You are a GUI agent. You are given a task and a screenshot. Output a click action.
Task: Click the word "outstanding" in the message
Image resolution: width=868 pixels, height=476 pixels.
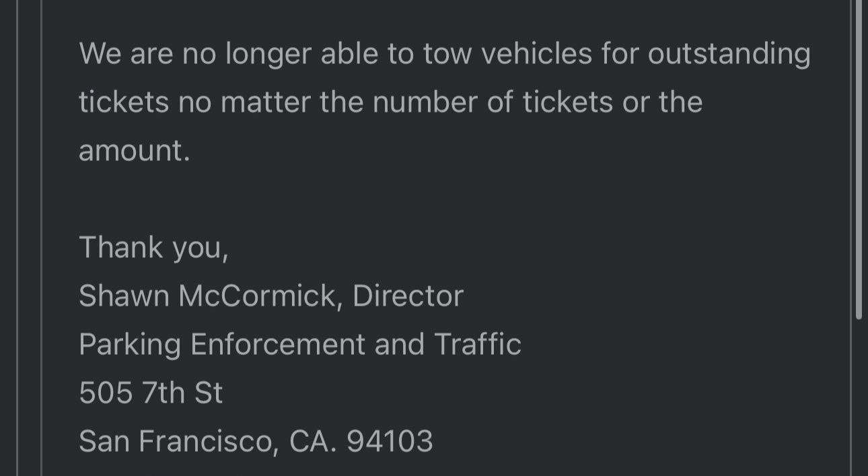[729, 54]
